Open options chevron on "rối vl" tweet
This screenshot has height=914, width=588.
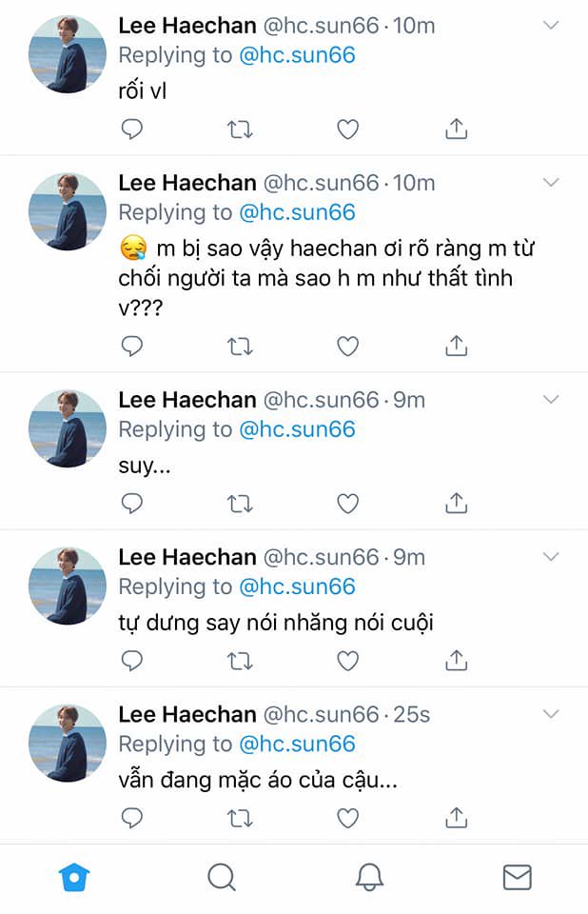(551, 26)
